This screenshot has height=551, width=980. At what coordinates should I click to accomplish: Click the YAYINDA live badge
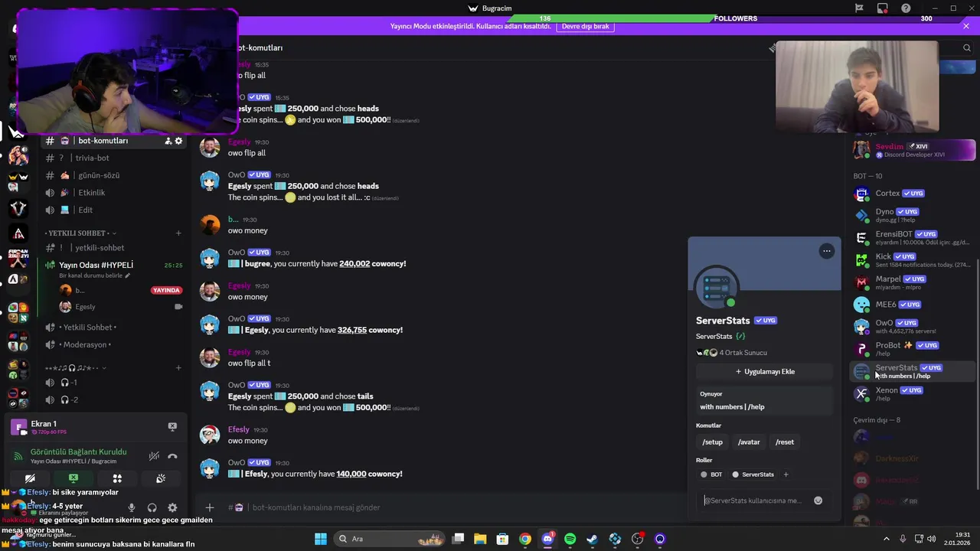point(166,291)
